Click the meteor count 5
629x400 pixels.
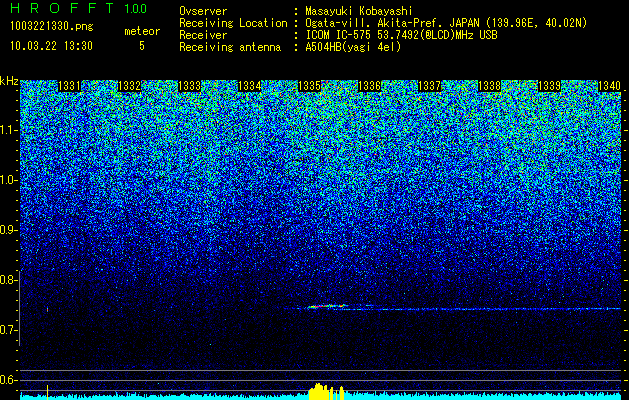142,46
